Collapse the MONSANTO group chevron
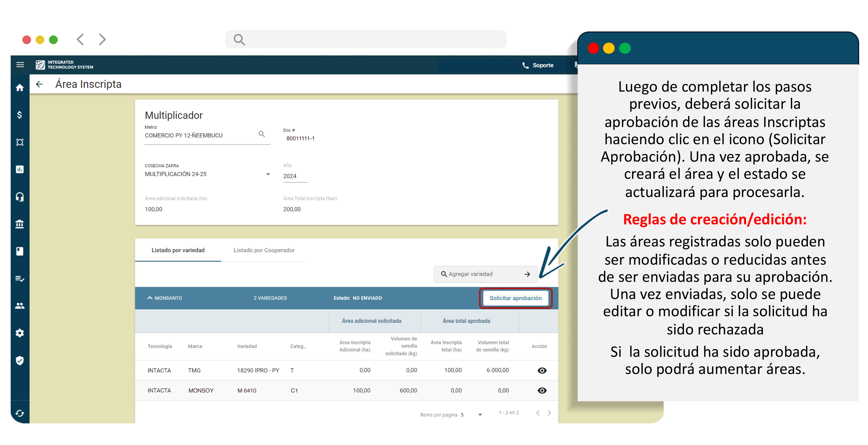The width and height of the screenshot is (868, 445). pos(150,298)
